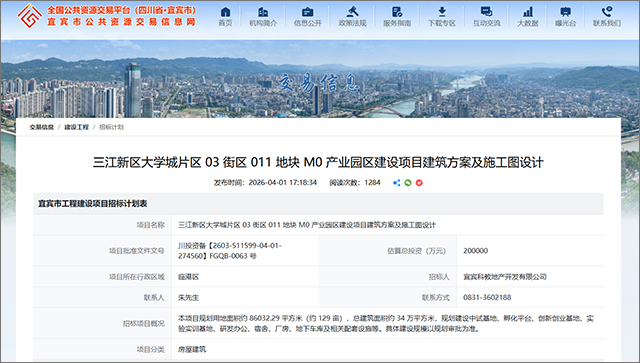Open 下载专区 download navigation item
640x363 pixels.
(x=442, y=17)
